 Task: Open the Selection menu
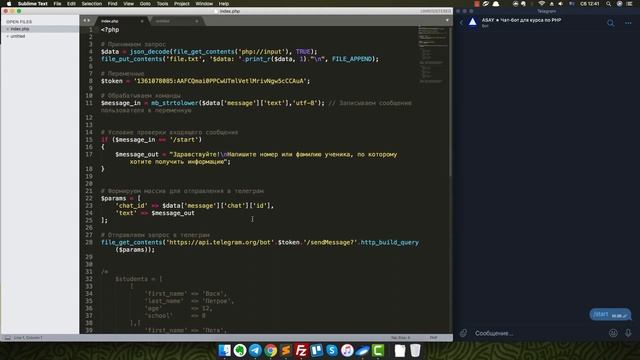(x=91, y=4)
